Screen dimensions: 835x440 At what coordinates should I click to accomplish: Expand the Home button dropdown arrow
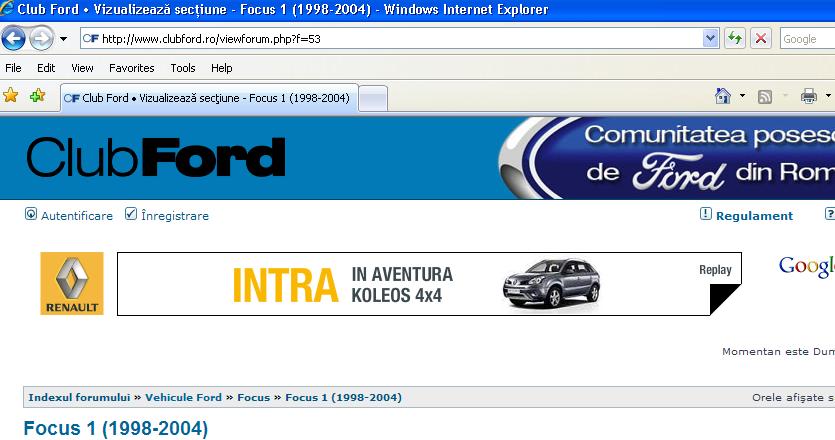pyautogui.click(x=742, y=97)
